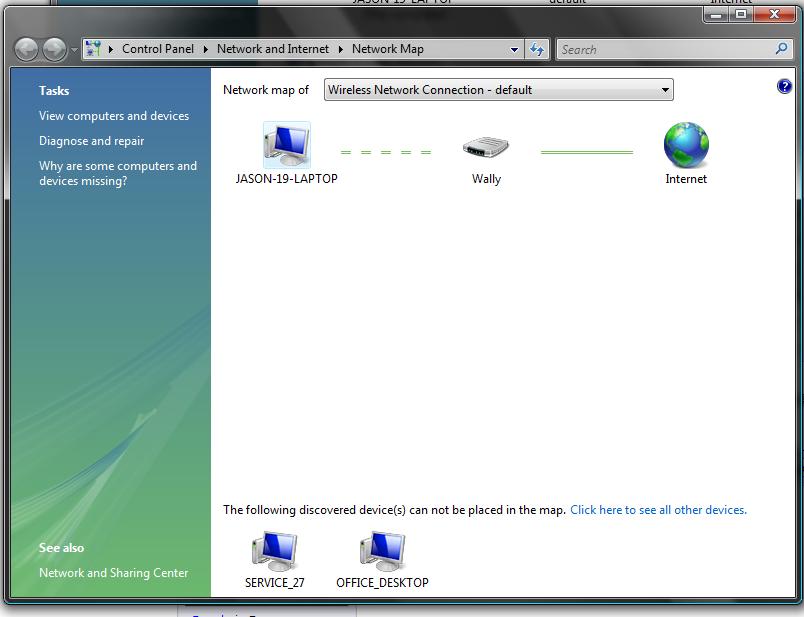Select the Network Map breadcrumb
This screenshot has height=617, width=804.
(x=388, y=49)
